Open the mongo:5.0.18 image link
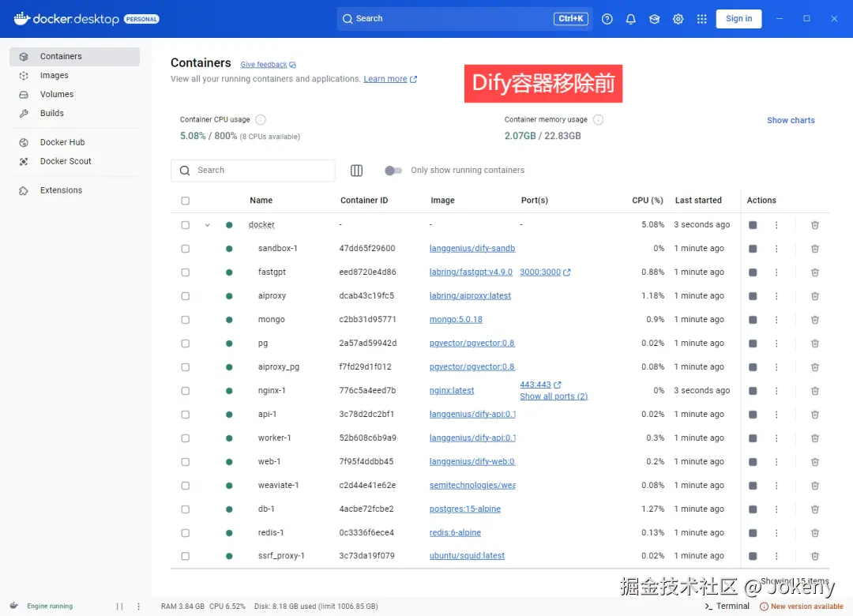 click(x=456, y=319)
